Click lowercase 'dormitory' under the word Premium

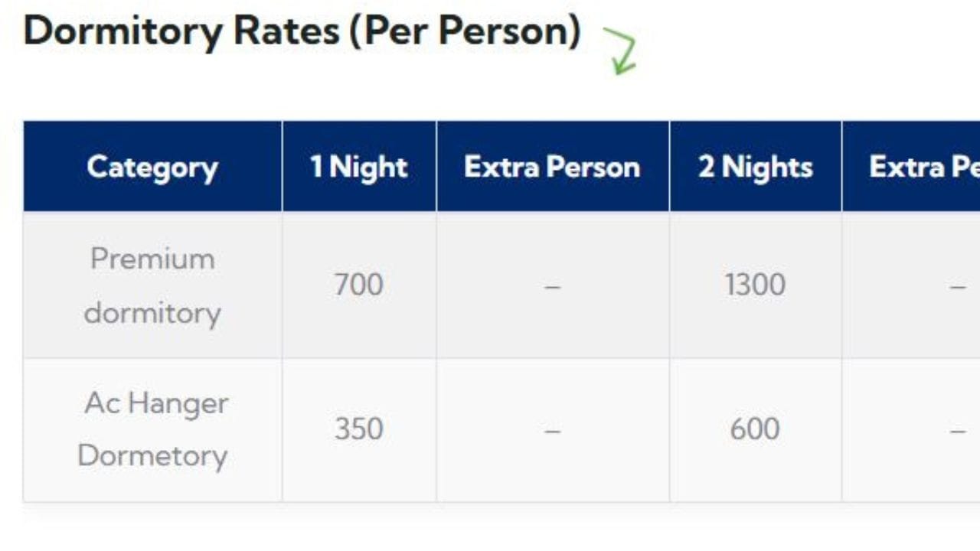[152, 312]
